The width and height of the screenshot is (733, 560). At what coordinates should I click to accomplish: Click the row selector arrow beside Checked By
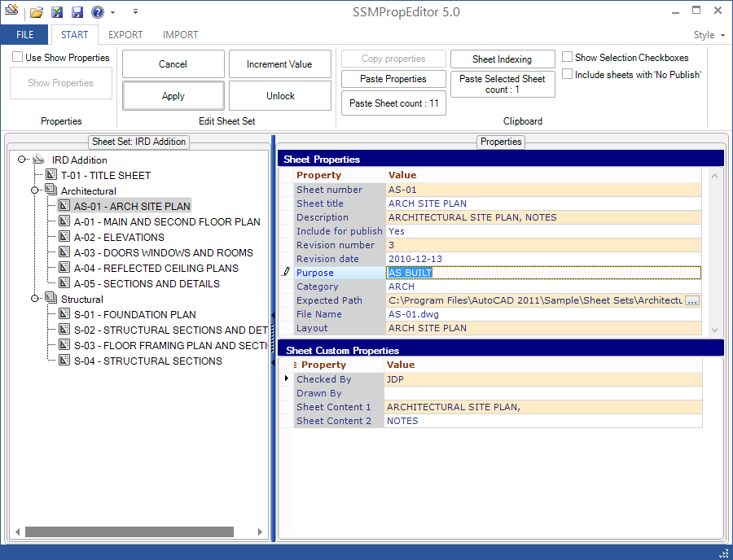pyautogui.click(x=286, y=378)
